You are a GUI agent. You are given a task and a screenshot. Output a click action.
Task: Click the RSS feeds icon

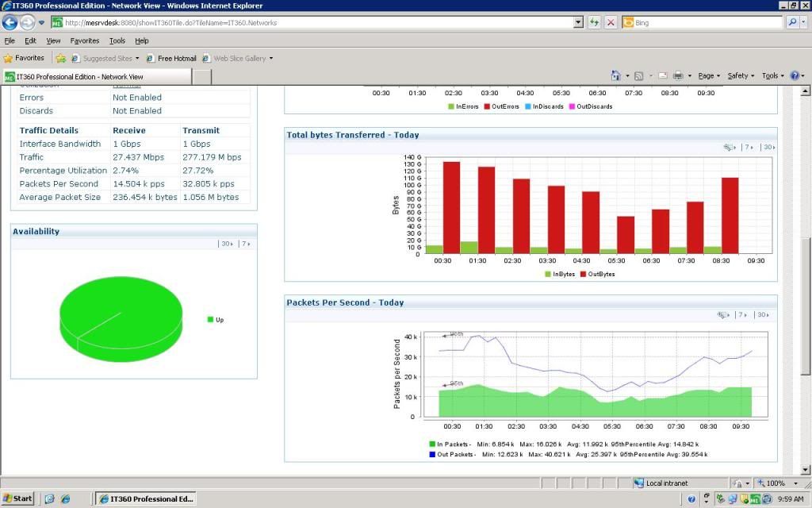[639, 75]
